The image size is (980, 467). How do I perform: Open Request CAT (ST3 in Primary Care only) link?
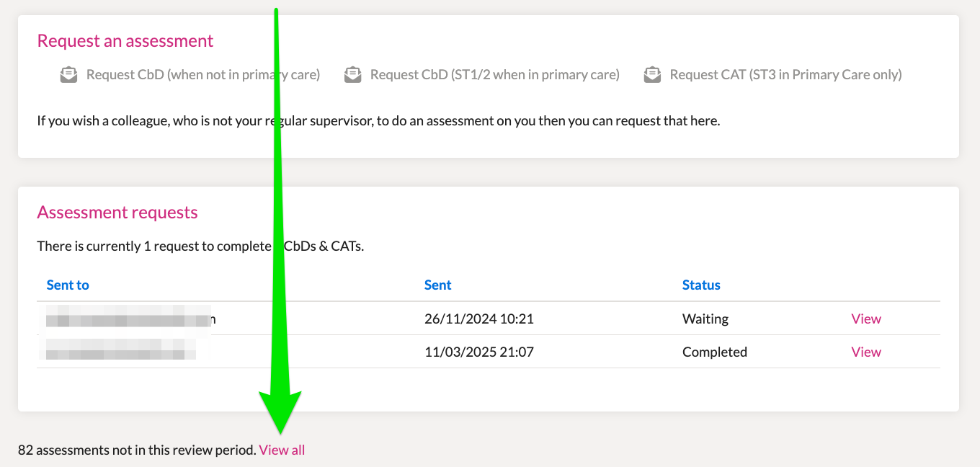(x=786, y=74)
